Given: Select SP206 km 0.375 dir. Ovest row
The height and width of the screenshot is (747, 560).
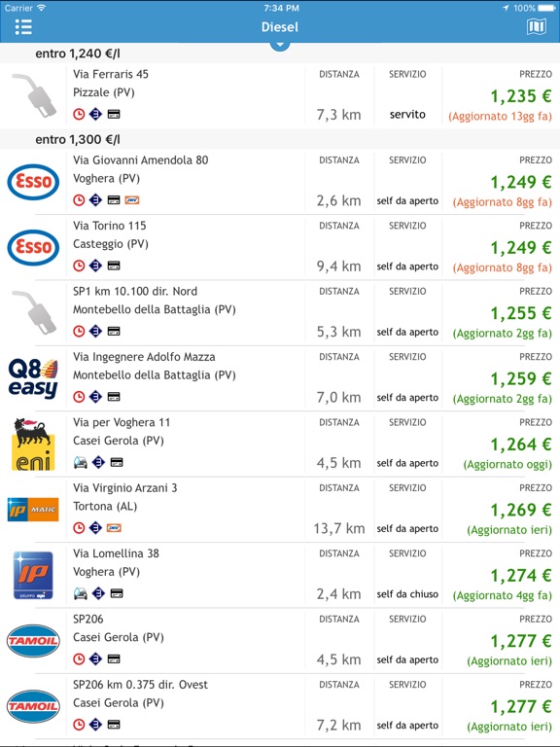Looking at the screenshot, I should tap(280, 706).
